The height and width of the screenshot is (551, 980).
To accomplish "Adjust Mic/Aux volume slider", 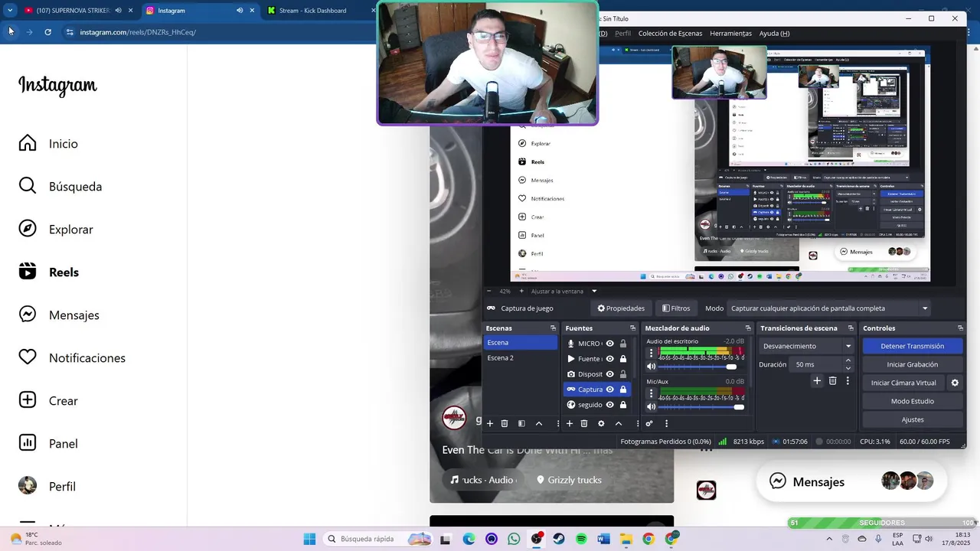I will click(702, 406).
